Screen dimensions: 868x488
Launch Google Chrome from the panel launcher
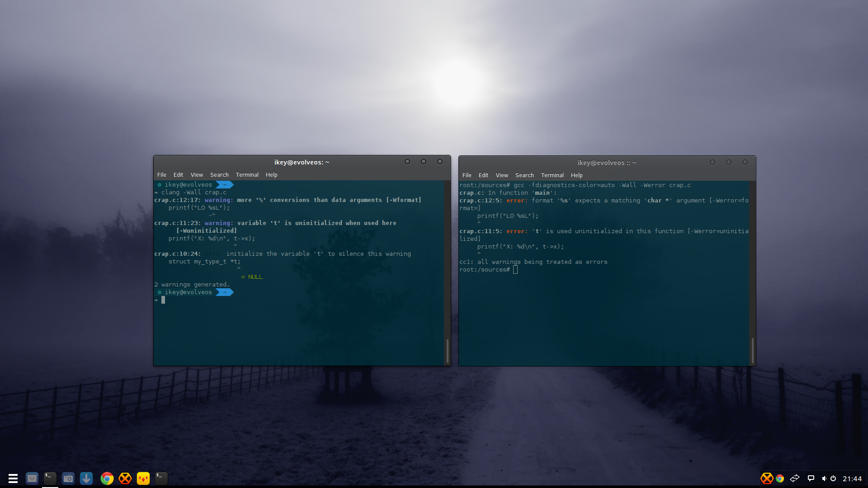pos(107,478)
